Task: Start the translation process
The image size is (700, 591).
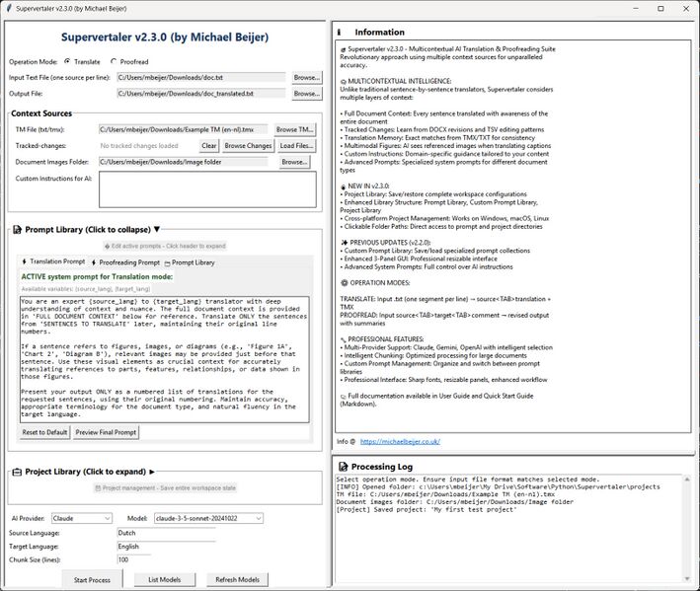Action: point(92,580)
